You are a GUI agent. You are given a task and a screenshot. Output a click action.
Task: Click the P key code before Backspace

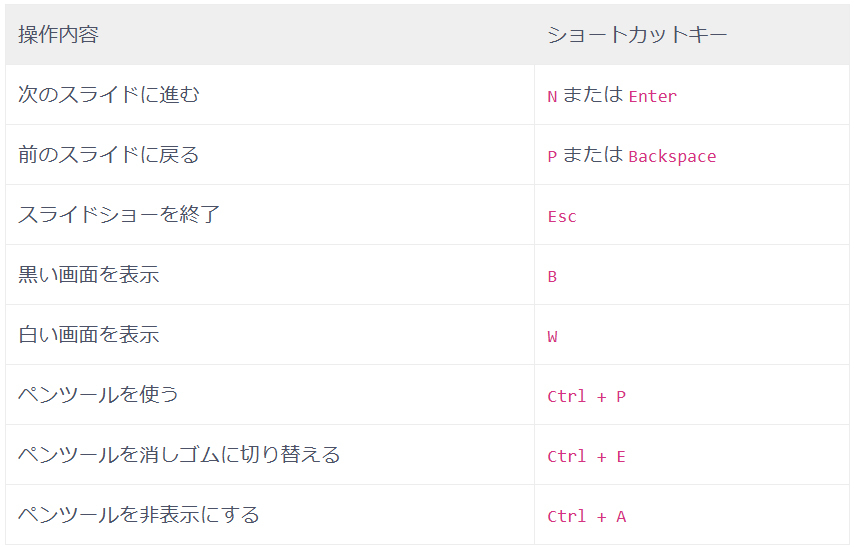click(x=552, y=156)
